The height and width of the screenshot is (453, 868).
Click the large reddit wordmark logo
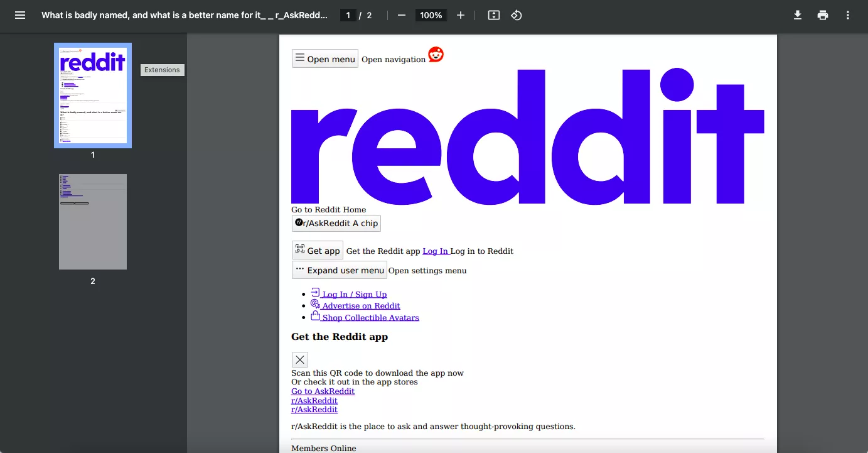point(527,136)
